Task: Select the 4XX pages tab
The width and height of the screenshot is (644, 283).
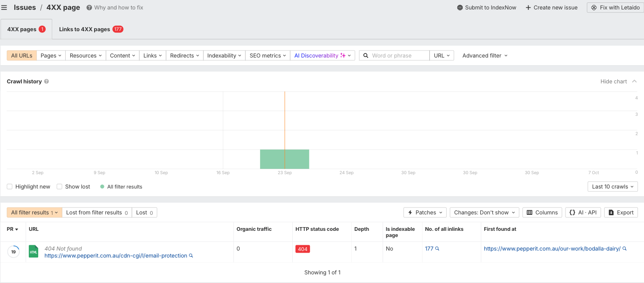Action: click(x=26, y=29)
